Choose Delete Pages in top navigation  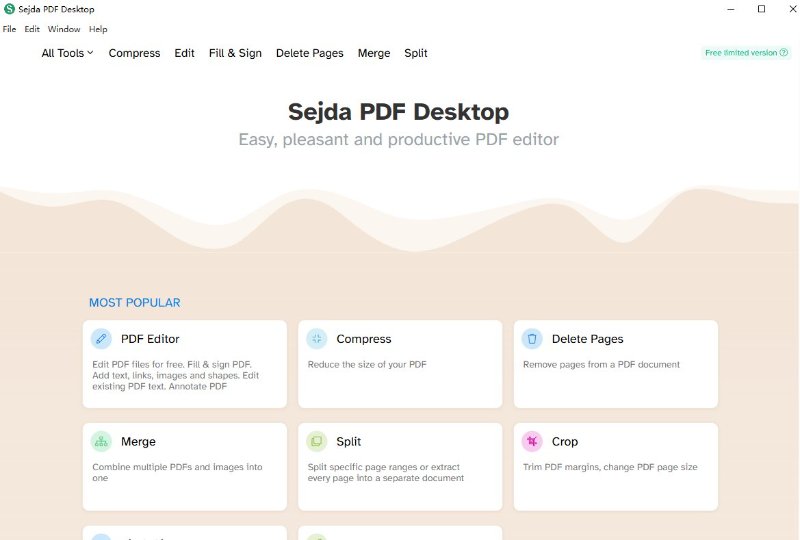point(310,53)
